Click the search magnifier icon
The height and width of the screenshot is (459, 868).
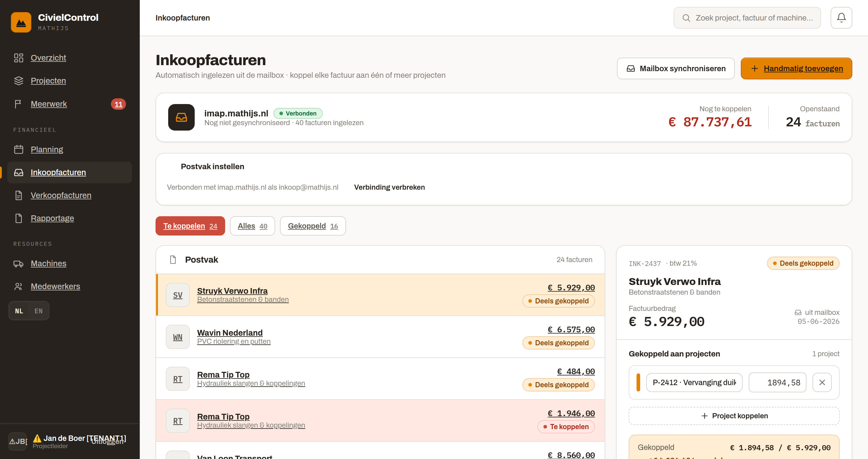coord(686,18)
